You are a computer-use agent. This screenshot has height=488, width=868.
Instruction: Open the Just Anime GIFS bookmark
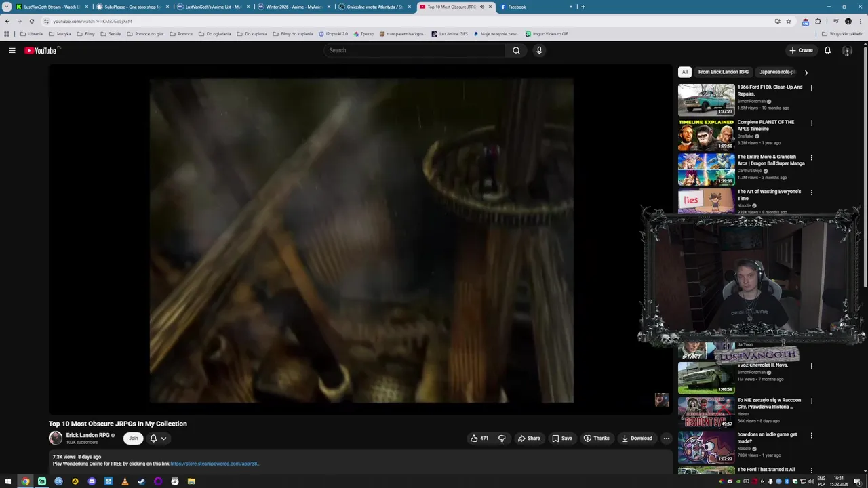point(450,34)
